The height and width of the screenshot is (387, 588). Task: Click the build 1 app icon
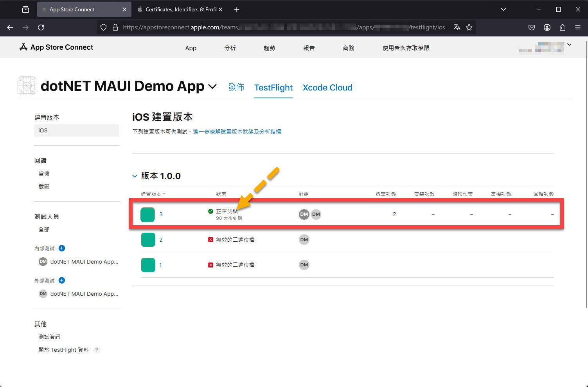coord(148,265)
